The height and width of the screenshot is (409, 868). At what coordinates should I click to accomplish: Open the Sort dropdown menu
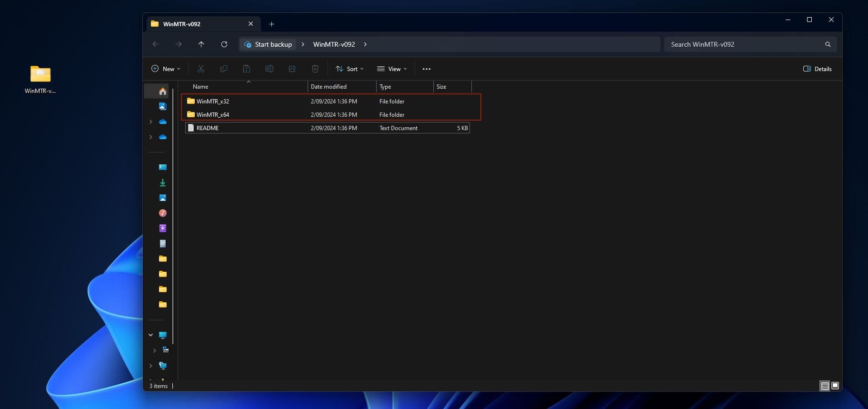tap(349, 69)
